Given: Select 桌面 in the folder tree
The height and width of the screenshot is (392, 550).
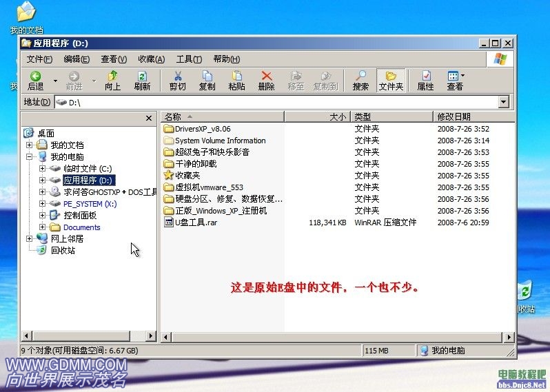Looking at the screenshot, I should coord(45,133).
